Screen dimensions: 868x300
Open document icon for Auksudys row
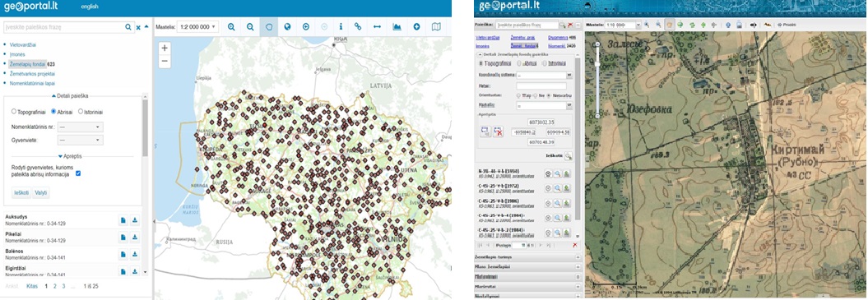coord(123,221)
